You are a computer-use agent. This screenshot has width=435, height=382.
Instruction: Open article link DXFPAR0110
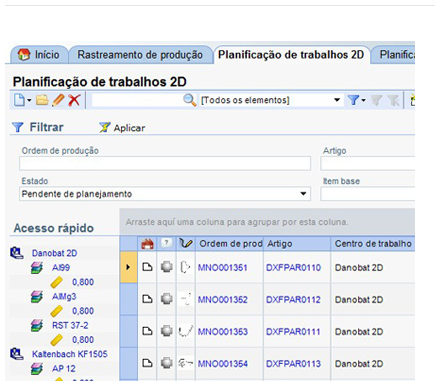click(x=293, y=268)
